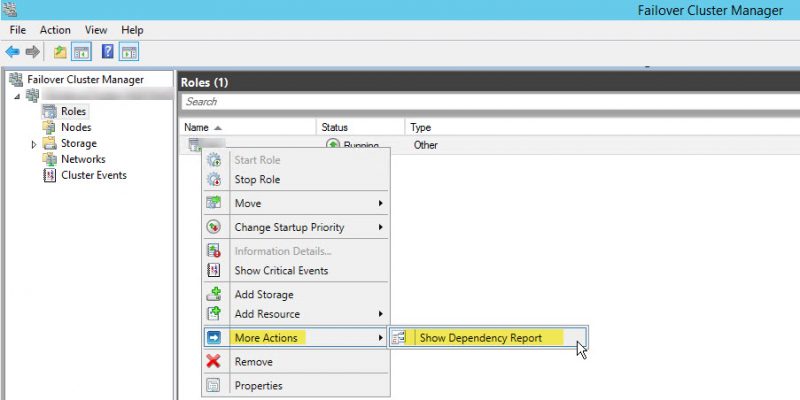The image size is (800, 400).
Task: Click the Type column header
Action: (x=420, y=128)
